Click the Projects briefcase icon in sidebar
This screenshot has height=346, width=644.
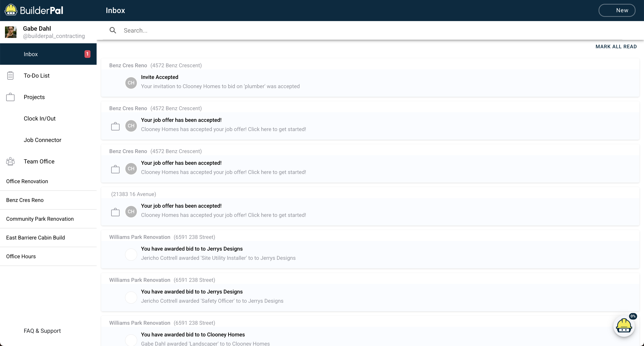(x=10, y=97)
